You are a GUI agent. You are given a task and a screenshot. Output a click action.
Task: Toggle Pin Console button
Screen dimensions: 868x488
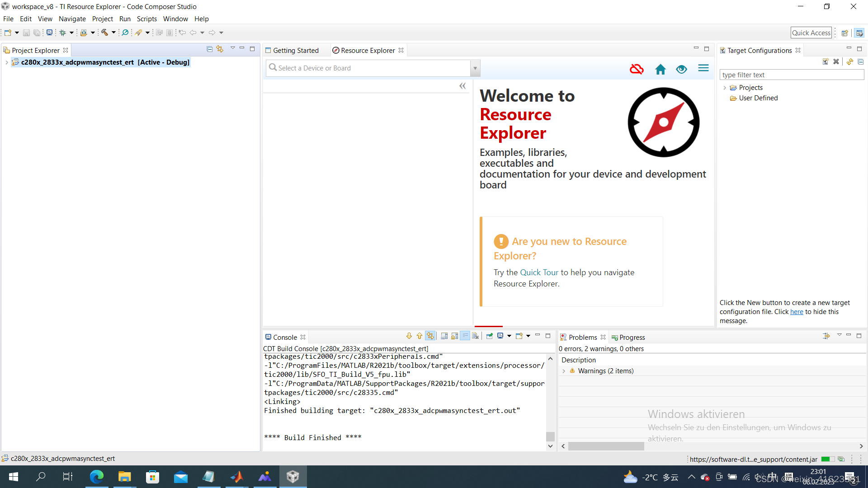(x=490, y=336)
